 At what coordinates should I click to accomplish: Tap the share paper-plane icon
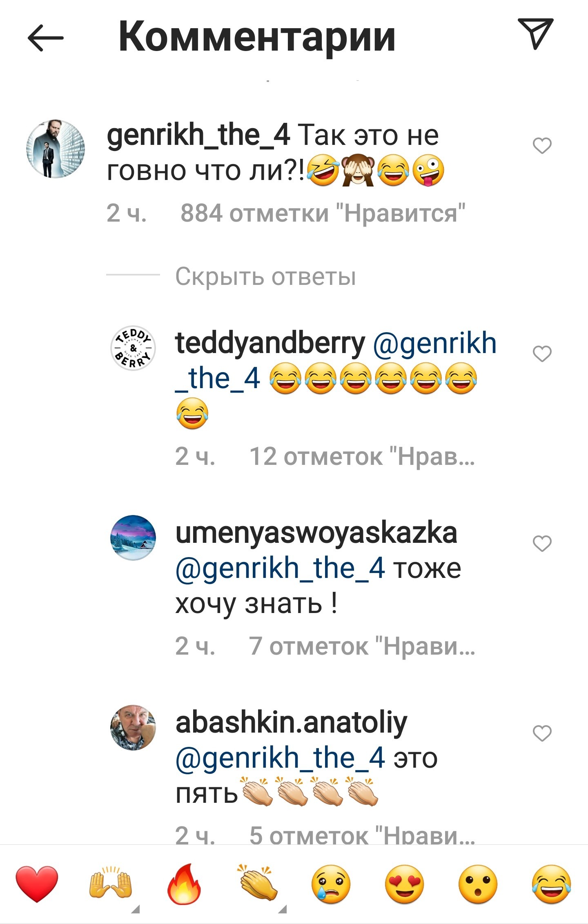click(x=535, y=33)
